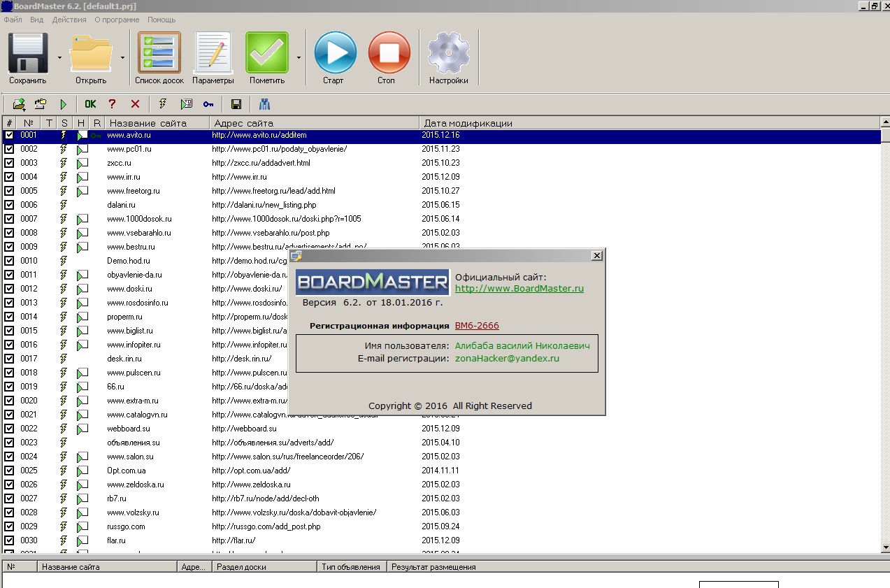Screen dimensions: 890x588
Task: Click the board list scrollbar down arrow
Action: coord(885,547)
